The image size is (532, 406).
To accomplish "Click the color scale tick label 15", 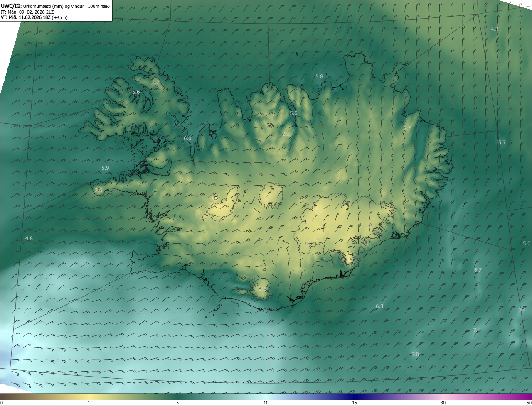I will (x=355, y=403).
